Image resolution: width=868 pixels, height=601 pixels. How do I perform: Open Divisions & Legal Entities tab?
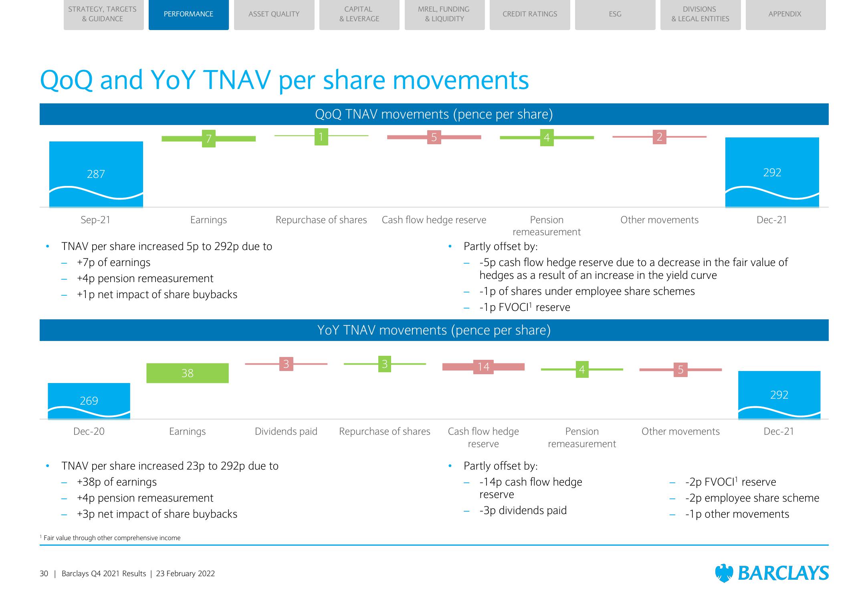(x=700, y=14)
